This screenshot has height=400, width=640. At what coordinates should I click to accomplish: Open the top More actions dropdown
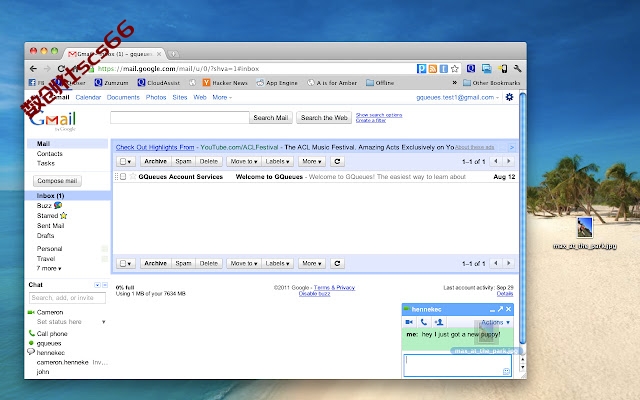coord(312,161)
